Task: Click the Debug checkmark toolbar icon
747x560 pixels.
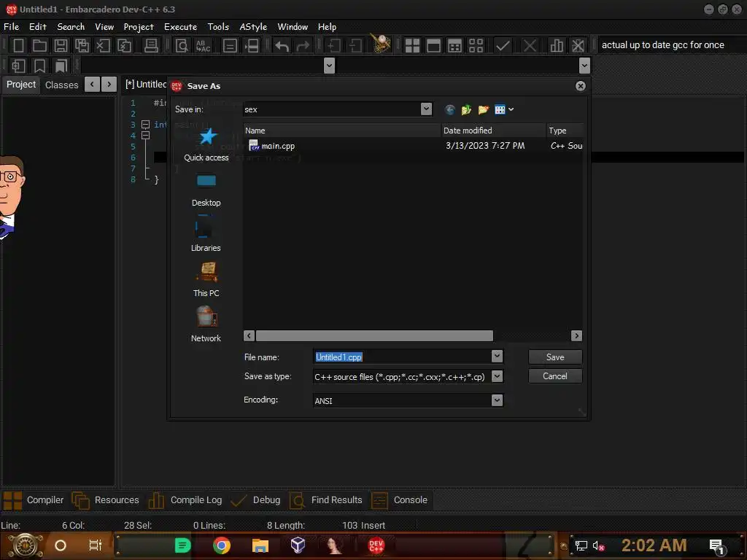Action: coord(503,46)
